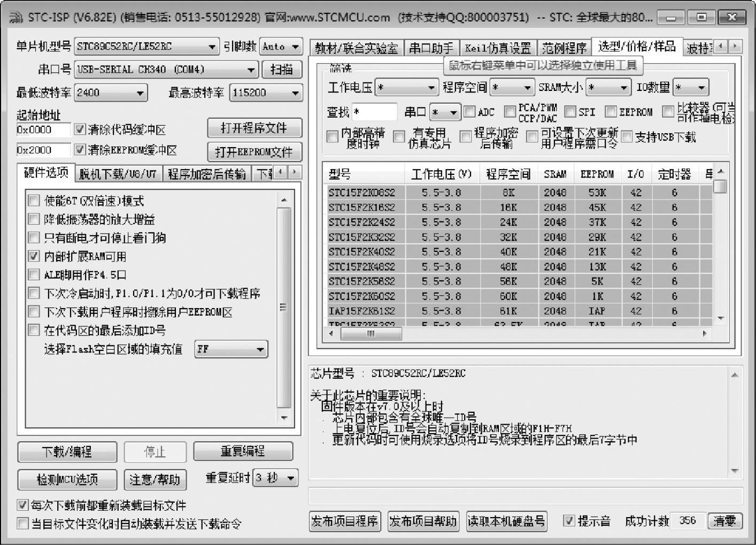Open the 串口号 USB-SERIAL CH340 dropdown
Screen dimensions: 756x545
point(166,70)
